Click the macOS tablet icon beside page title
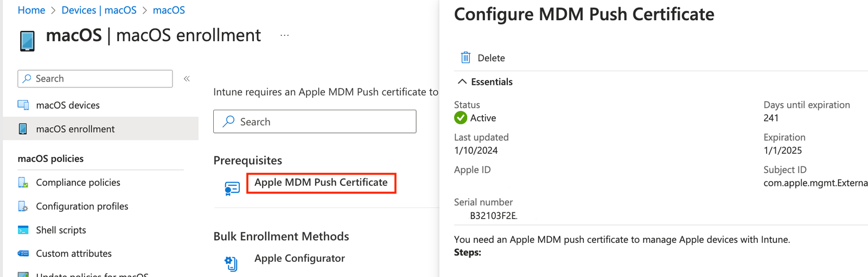The width and height of the screenshot is (868, 277). coord(27,41)
